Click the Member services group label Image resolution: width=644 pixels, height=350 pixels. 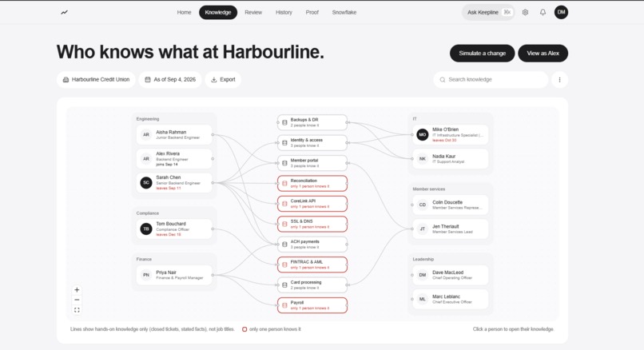(429, 189)
